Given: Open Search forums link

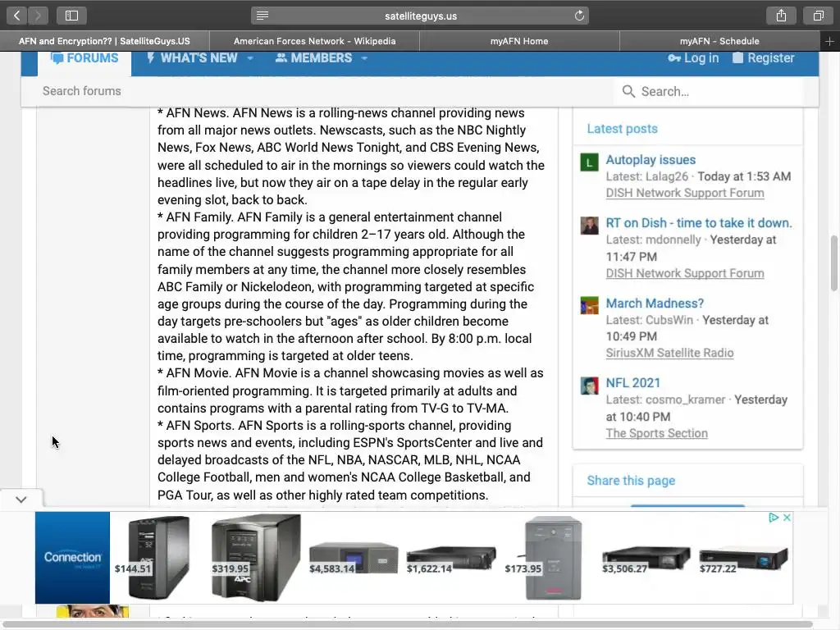Looking at the screenshot, I should pyautogui.click(x=82, y=91).
